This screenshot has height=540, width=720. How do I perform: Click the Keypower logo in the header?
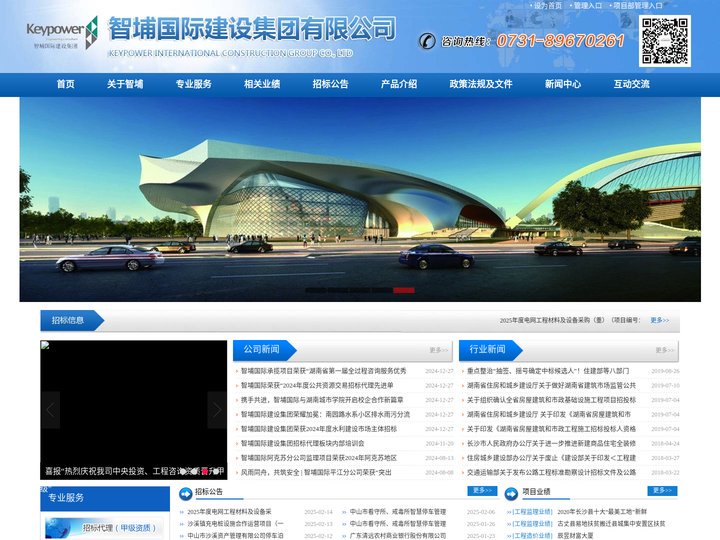pos(62,33)
